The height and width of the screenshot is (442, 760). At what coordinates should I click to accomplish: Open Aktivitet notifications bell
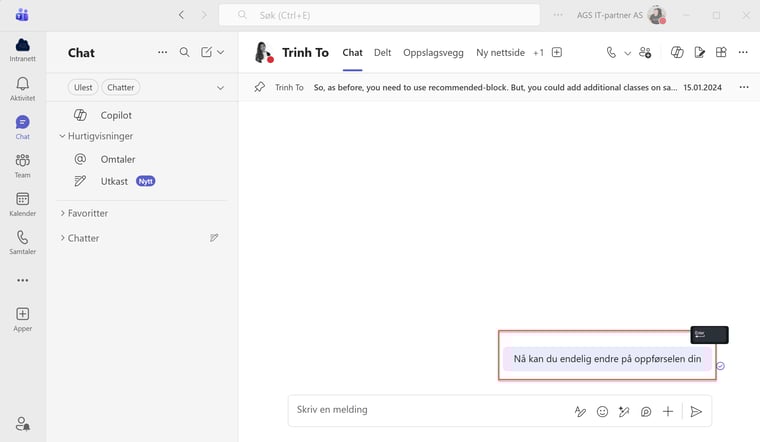[22, 89]
